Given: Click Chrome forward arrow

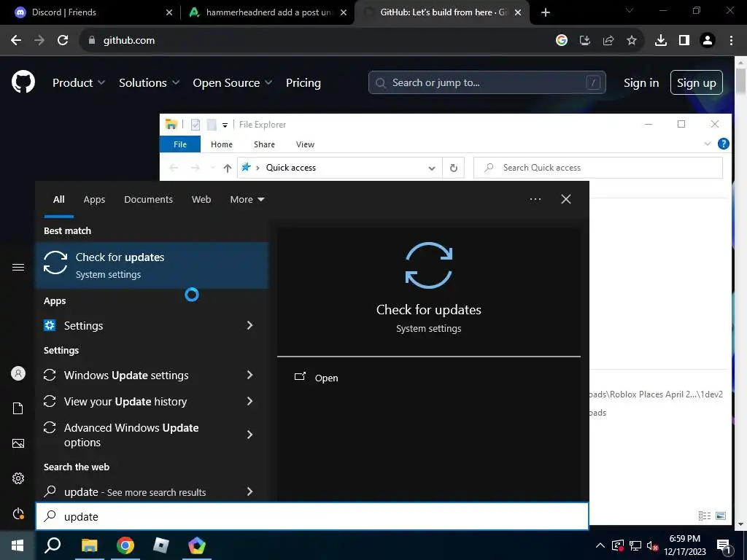Looking at the screenshot, I should tap(39, 41).
